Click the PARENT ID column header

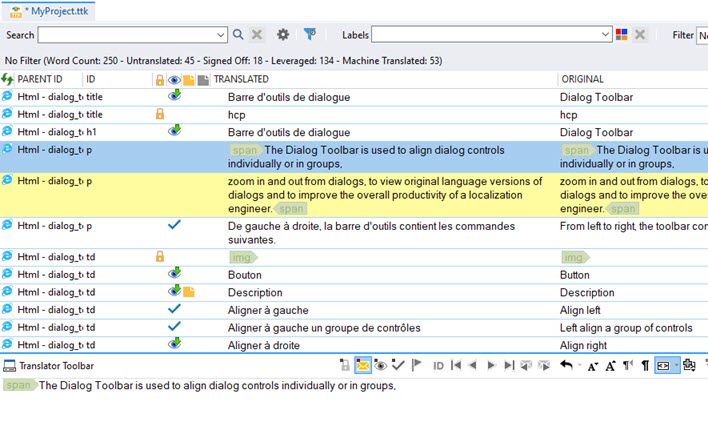[x=40, y=79]
